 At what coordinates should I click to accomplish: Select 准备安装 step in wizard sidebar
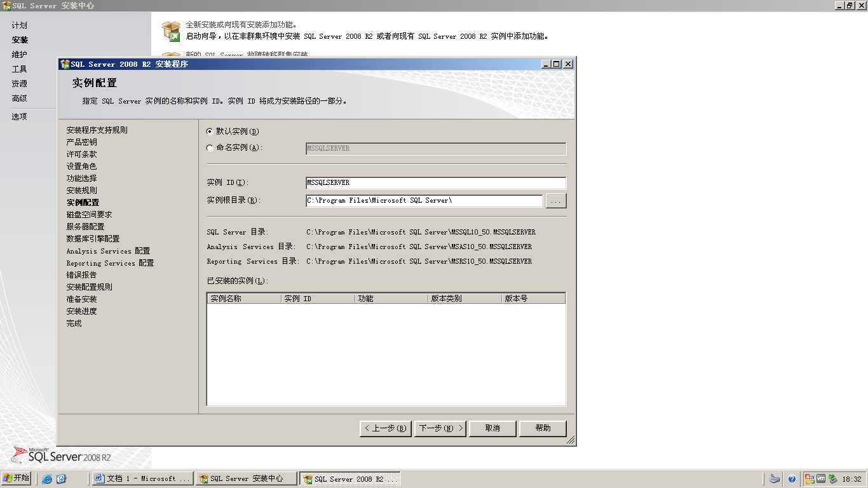coord(82,299)
